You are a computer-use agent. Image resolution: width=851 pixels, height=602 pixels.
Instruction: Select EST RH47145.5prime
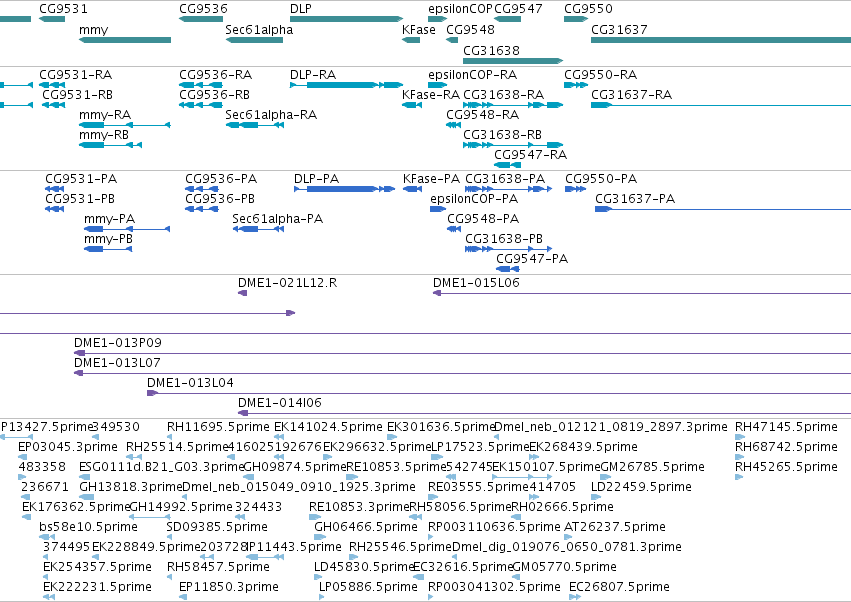tap(786, 427)
